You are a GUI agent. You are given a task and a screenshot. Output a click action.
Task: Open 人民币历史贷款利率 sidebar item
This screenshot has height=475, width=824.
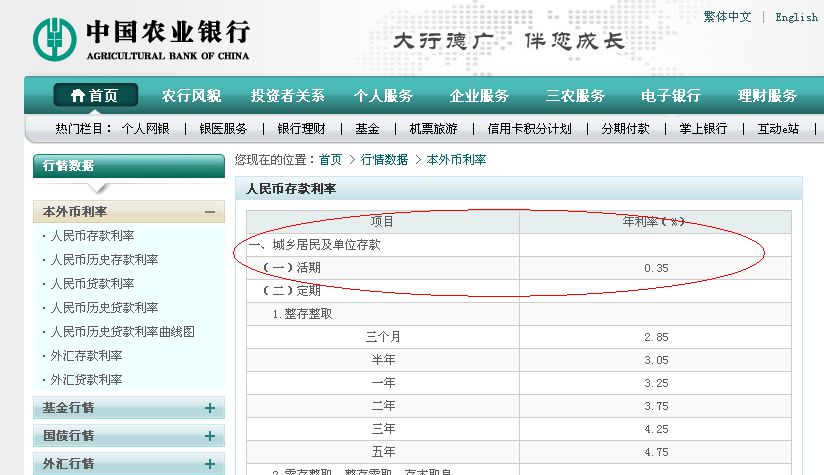[x=105, y=307]
